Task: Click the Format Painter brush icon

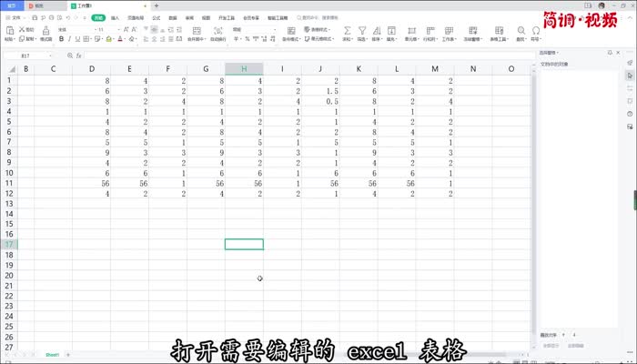Action: pos(45,31)
